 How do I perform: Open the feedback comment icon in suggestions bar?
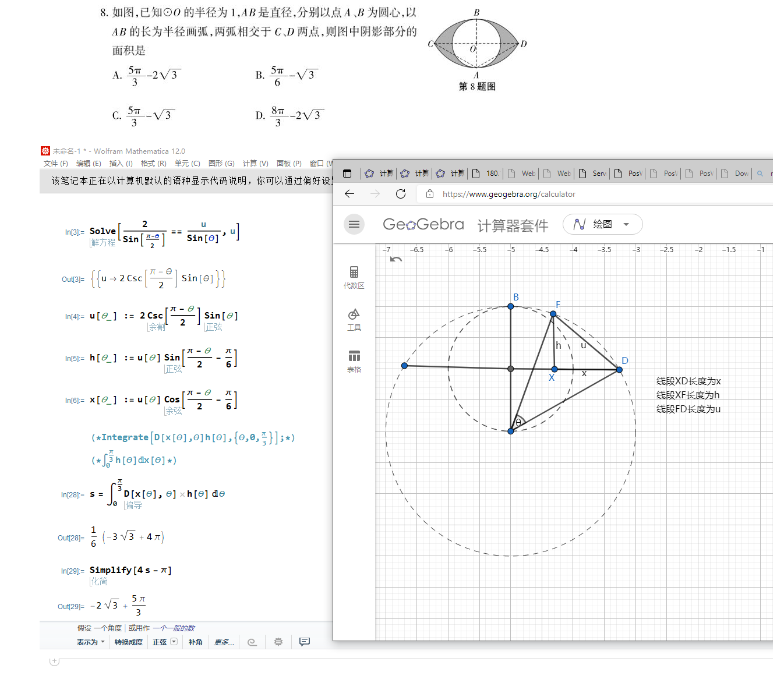[303, 641]
